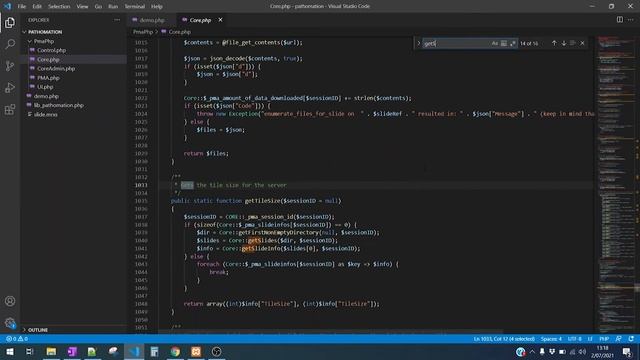Image resolution: width=640 pixels, height=360 pixels.
Task: Open the Go menu
Action: click(x=98, y=7)
